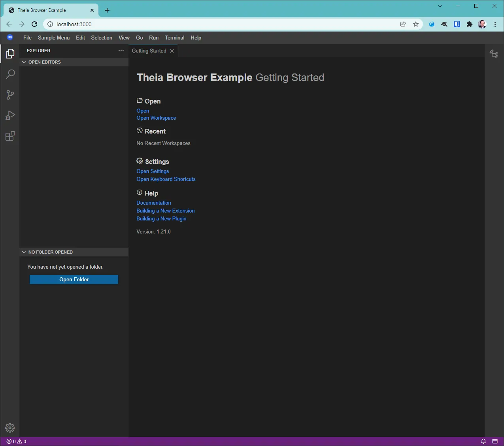Toggle bottom panel icon in status bar
The image size is (504, 446).
(495, 441)
